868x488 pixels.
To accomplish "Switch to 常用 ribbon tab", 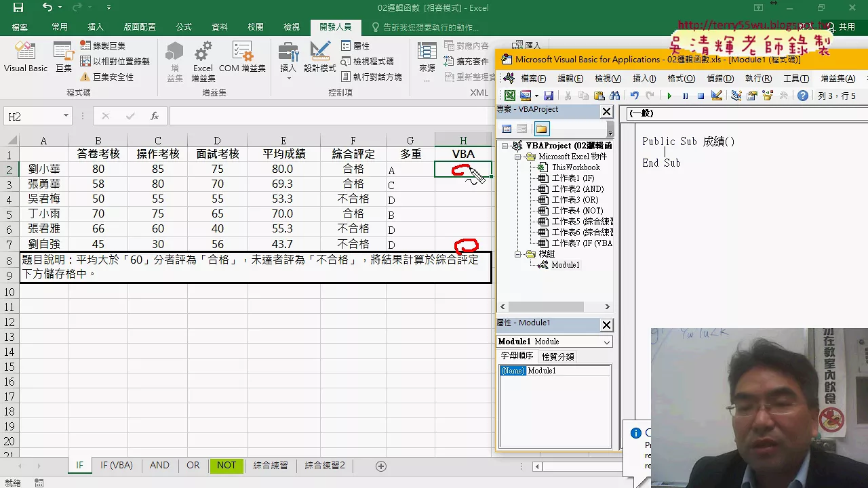I will 60,27.
